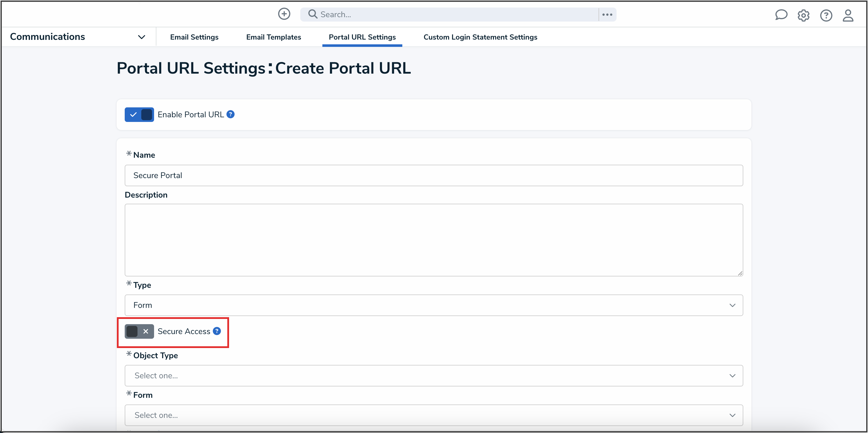The image size is (868, 433).
Task: Open the gear administration settings icon
Action: point(803,15)
